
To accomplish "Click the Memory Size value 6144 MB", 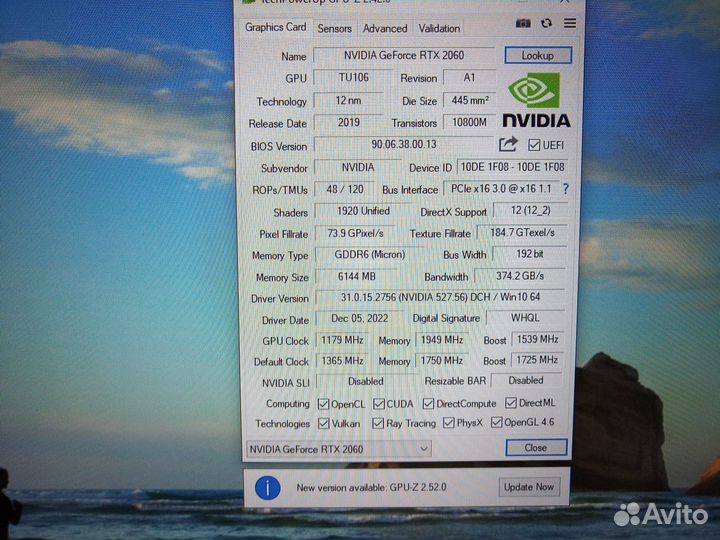I will tap(357, 276).
